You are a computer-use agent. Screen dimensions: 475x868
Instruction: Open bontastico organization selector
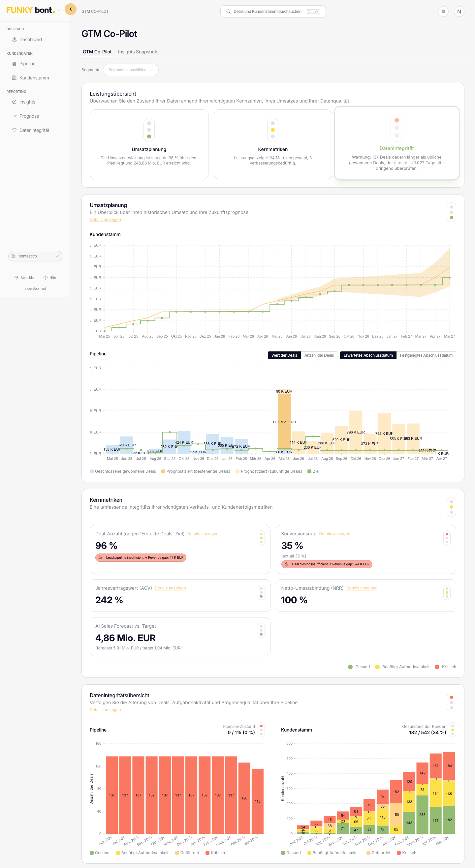(x=35, y=256)
